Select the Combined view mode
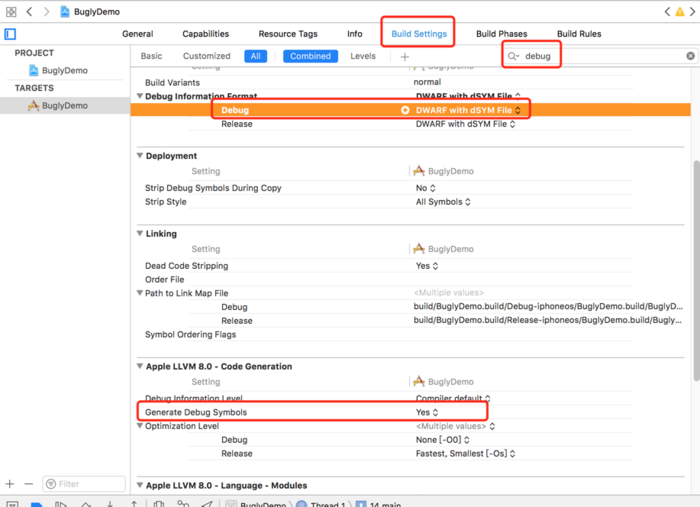 [x=310, y=56]
